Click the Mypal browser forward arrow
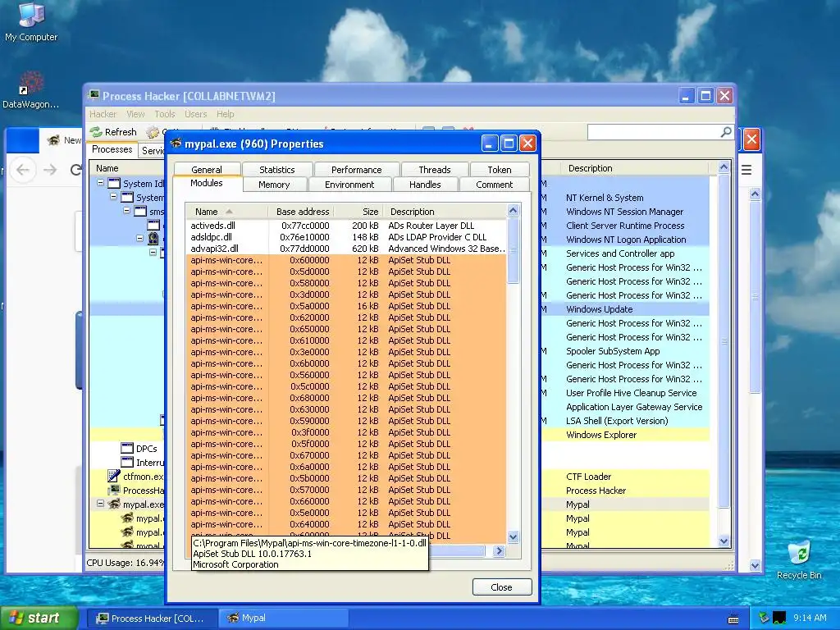The height and width of the screenshot is (630, 840). 50,170
